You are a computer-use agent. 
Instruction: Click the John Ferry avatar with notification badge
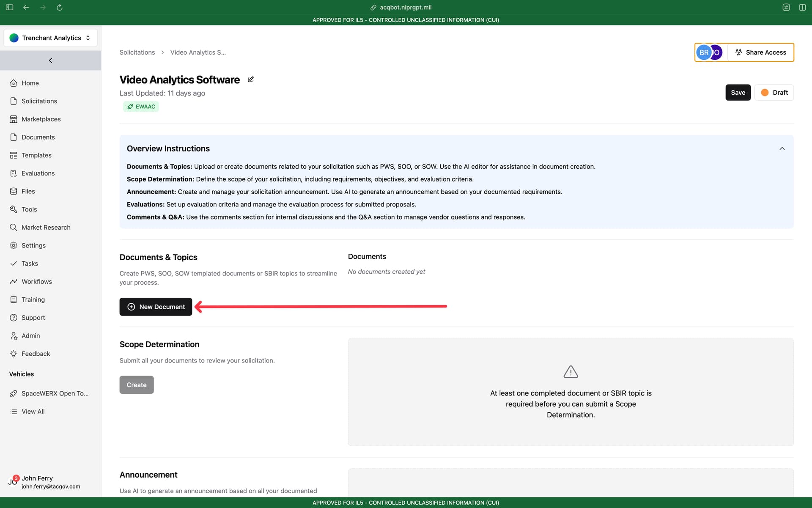[x=13, y=481]
